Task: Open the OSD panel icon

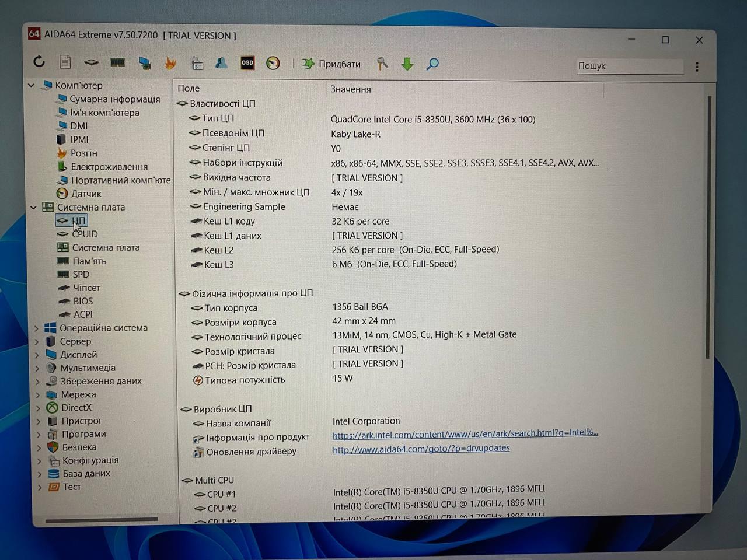Action: [x=247, y=63]
